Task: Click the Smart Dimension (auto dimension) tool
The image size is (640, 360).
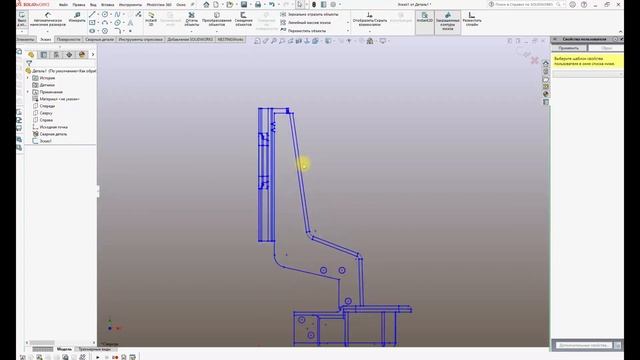Action: pyautogui.click(x=48, y=20)
